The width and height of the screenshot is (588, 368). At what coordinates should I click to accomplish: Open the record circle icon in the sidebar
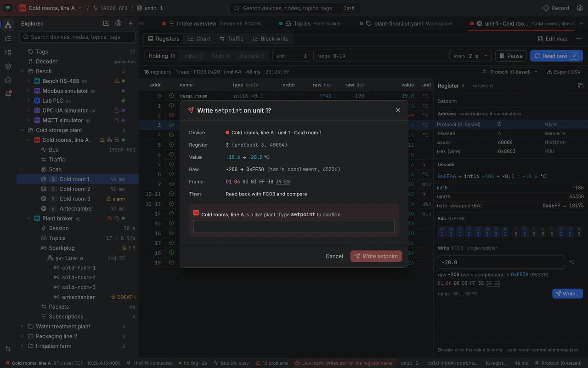[x=8, y=80]
